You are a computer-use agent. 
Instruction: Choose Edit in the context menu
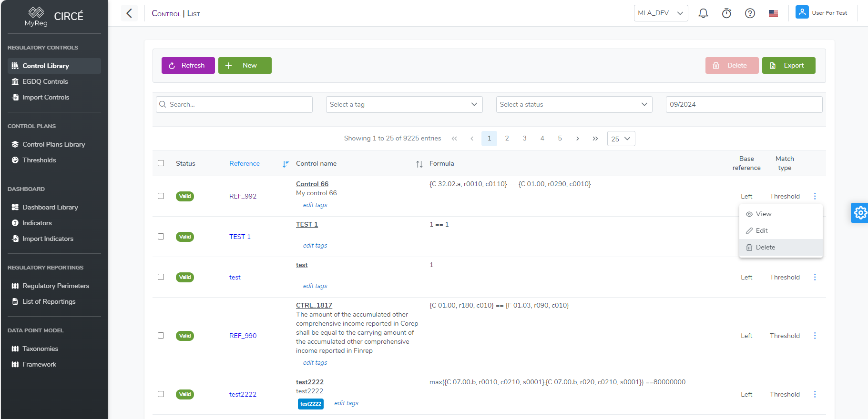tap(762, 230)
